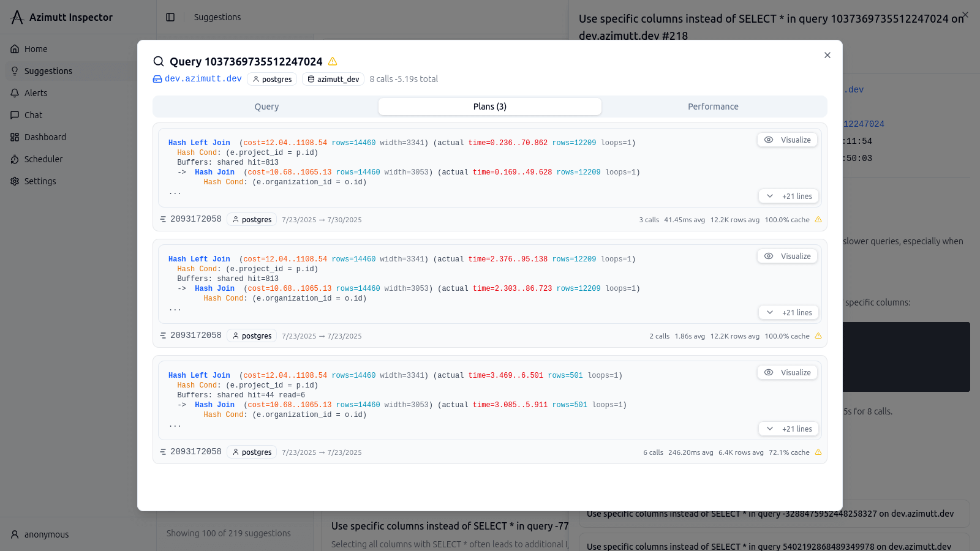Click the Azimutt Inspector logo
This screenshot has height=551, width=980.
tap(17, 17)
